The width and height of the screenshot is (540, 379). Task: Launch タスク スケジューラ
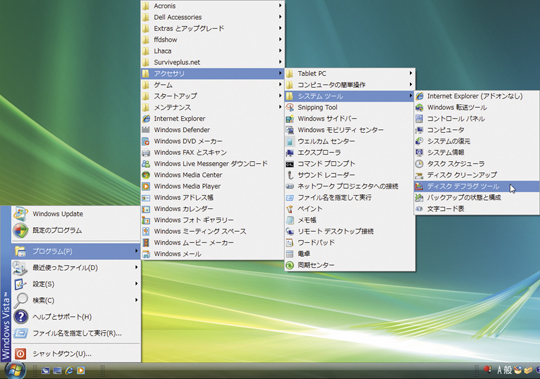coord(477,164)
